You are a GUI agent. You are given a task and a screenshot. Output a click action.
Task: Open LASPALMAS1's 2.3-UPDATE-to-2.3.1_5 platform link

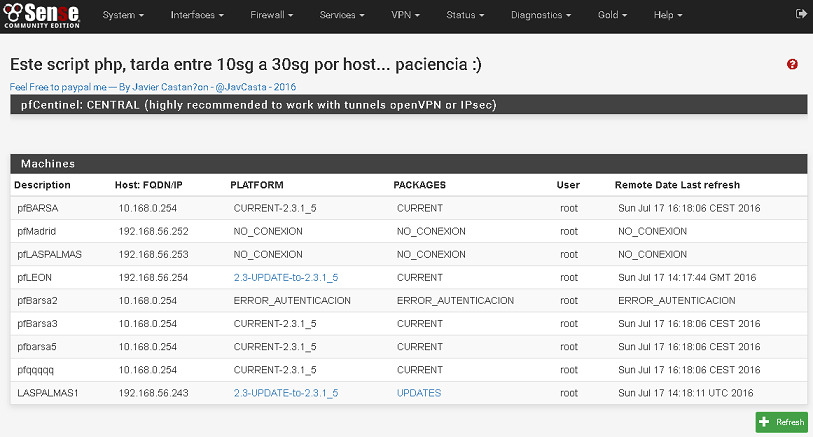tap(286, 393)
